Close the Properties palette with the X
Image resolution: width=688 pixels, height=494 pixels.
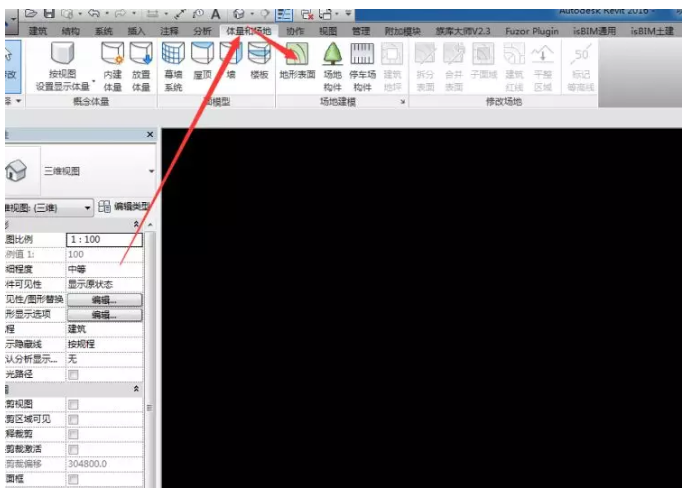pyautogui.click(x=150, y=134)
